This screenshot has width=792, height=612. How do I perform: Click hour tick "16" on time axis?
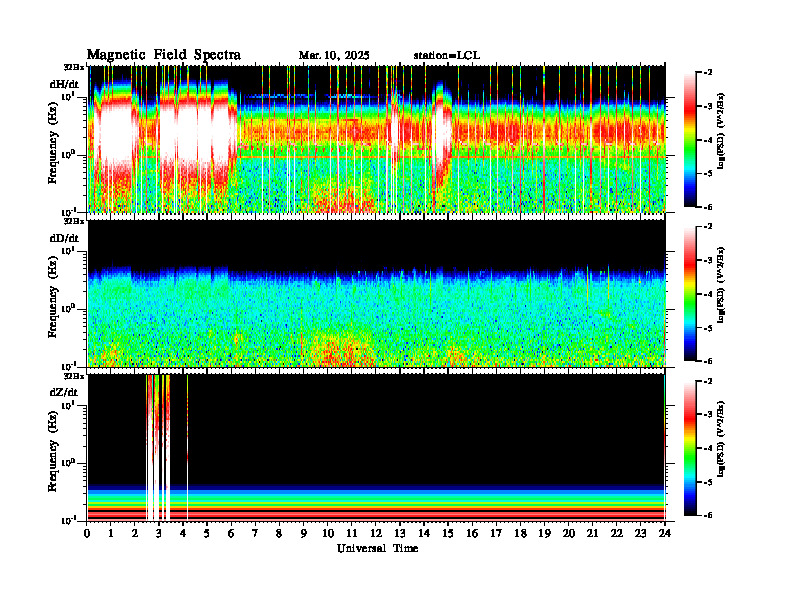pos(472,534)
